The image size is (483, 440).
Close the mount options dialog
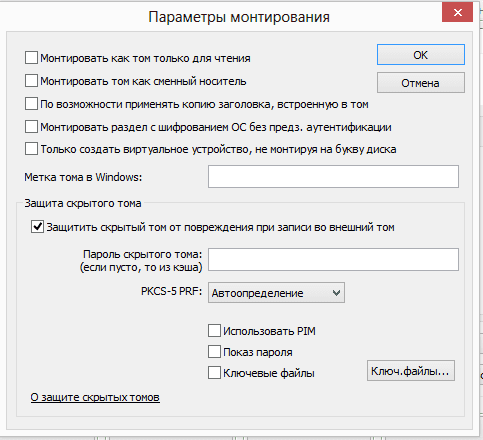[x=457, y=12]
